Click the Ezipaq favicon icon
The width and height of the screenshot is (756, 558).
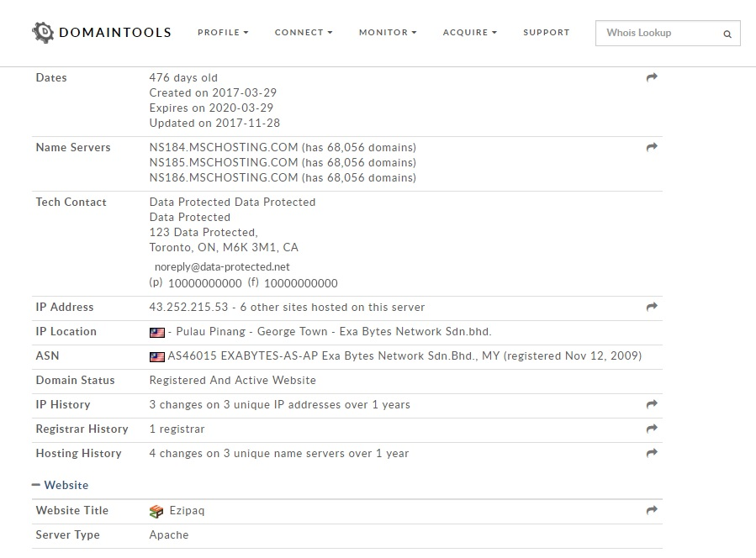pyautogui.click(x=156, y=511)
